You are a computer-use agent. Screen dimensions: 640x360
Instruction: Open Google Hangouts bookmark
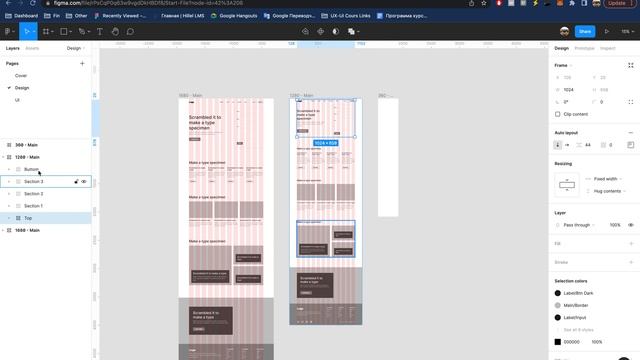click(234, 16)
